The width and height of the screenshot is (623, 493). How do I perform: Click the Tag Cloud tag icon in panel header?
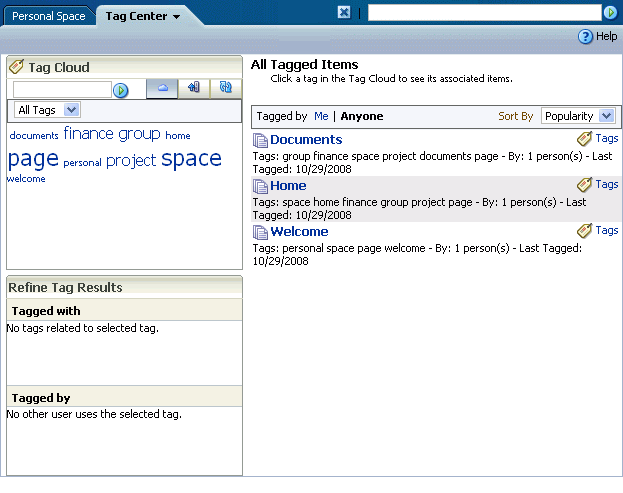(x=17, y=67)
